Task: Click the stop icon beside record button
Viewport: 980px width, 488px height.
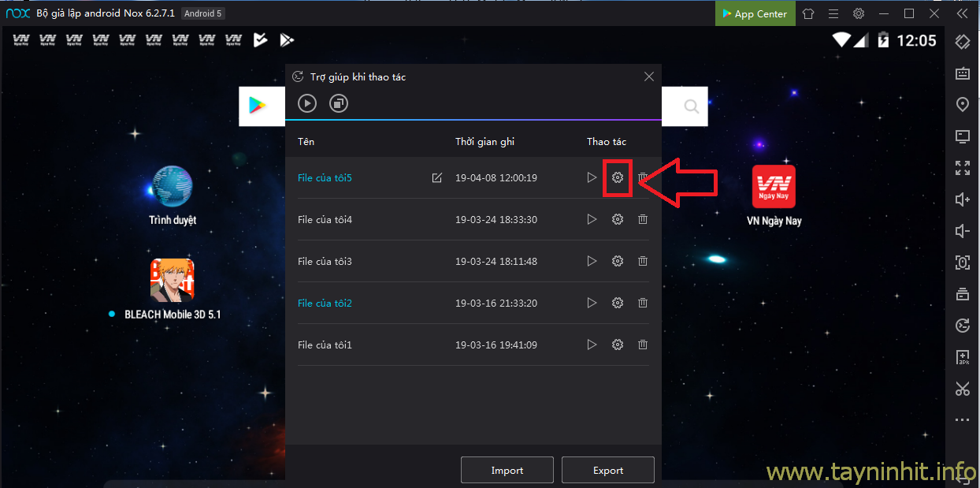Action: (339, 103)
